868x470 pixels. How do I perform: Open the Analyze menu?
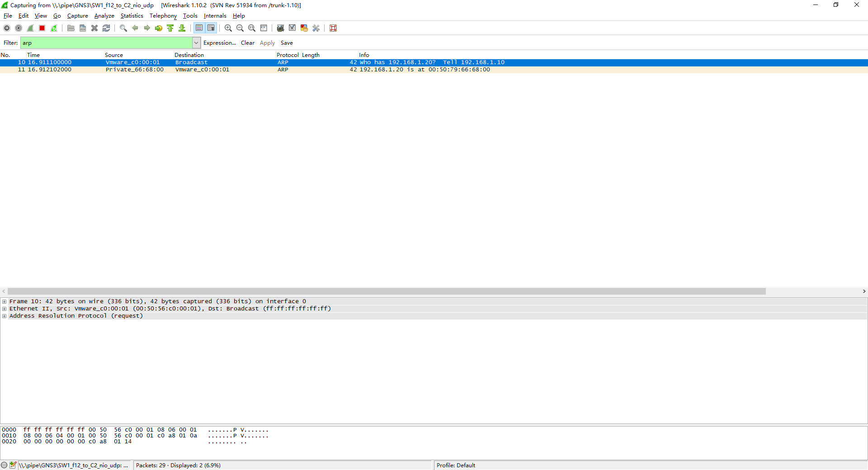click(104, 16)
